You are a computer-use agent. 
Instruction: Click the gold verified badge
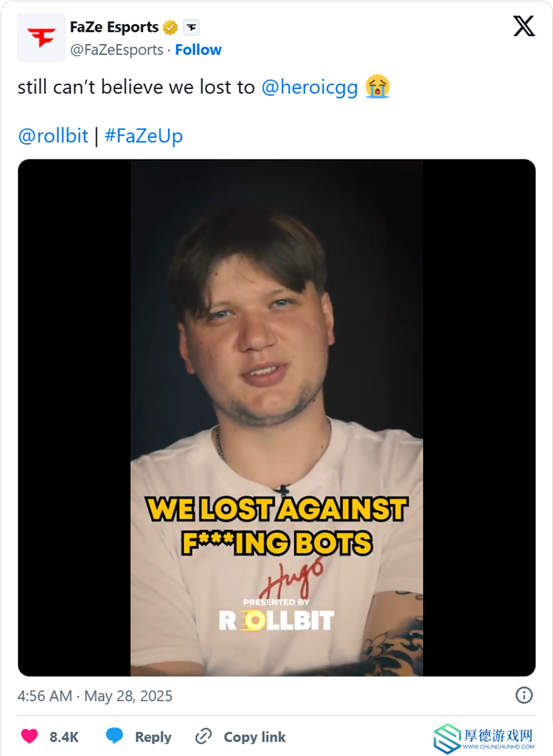(170, 28)
